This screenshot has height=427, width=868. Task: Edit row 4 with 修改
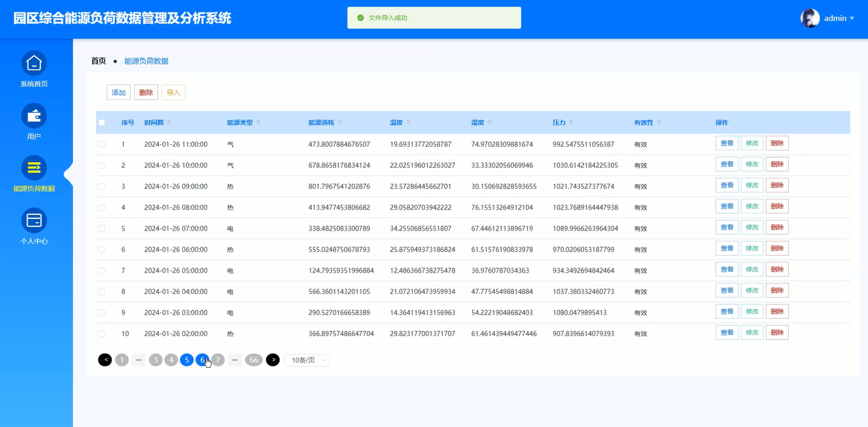(x=752, y=206)
